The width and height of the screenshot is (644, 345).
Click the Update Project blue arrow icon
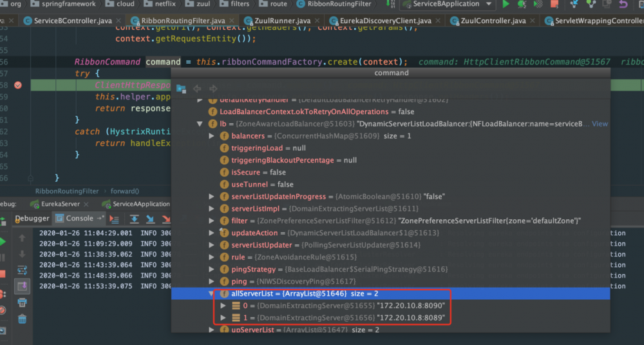click(574, 4)
